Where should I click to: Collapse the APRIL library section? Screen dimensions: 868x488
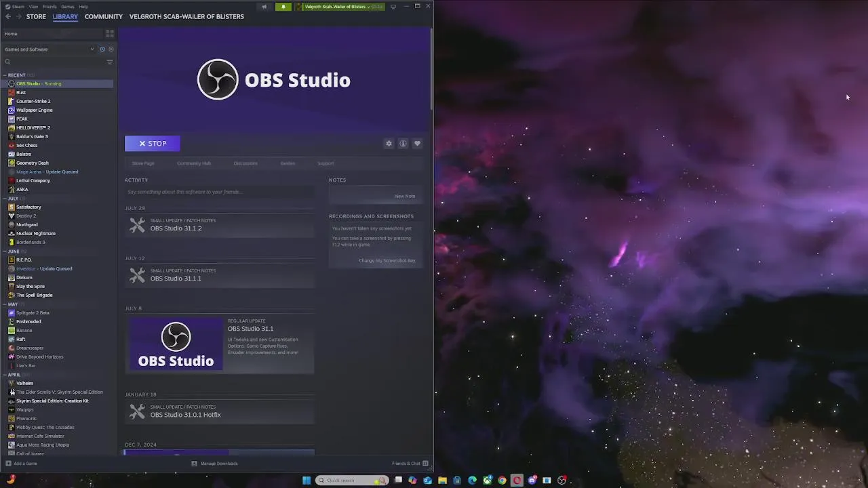click(4, 375)
